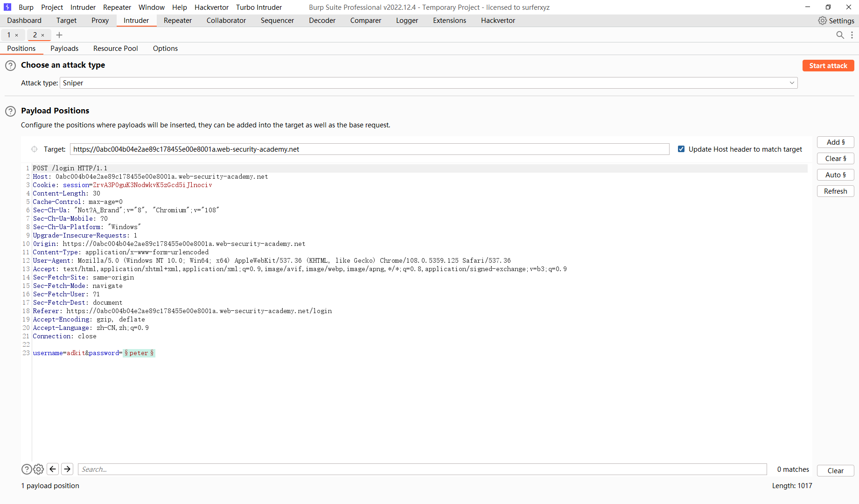Click the target crosshair icon

[x=34, y=149]
